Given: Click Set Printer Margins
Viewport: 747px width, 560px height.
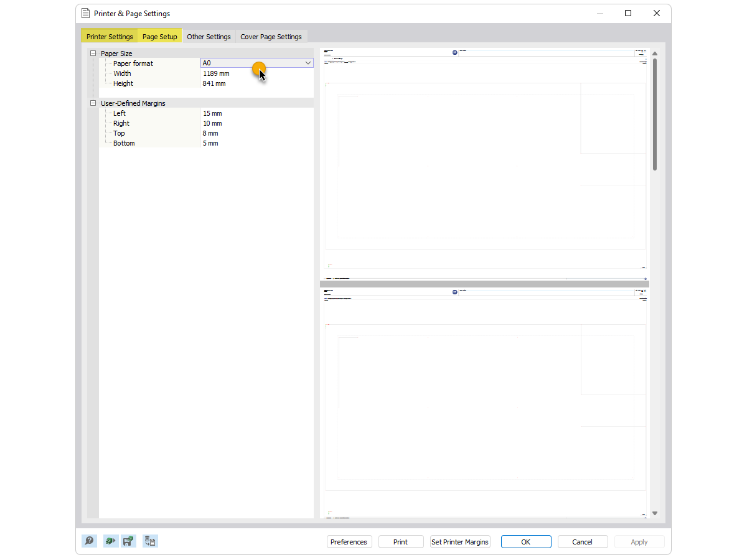Looking at the screenshot, I should point(459,541).
